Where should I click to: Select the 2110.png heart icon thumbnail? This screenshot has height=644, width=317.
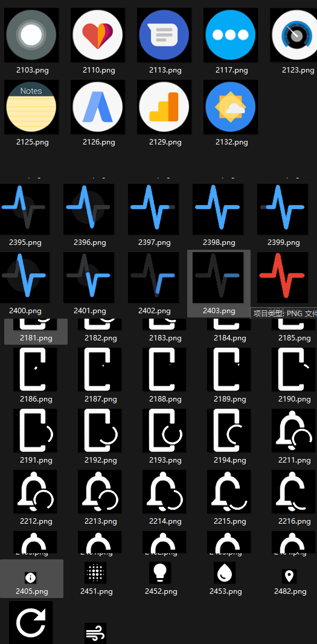[98, 35]
